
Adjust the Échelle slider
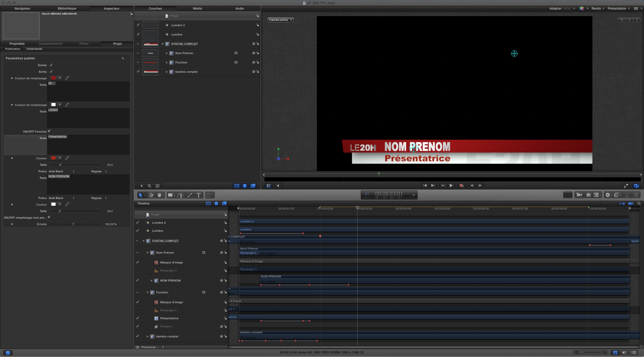coord(73,224)
